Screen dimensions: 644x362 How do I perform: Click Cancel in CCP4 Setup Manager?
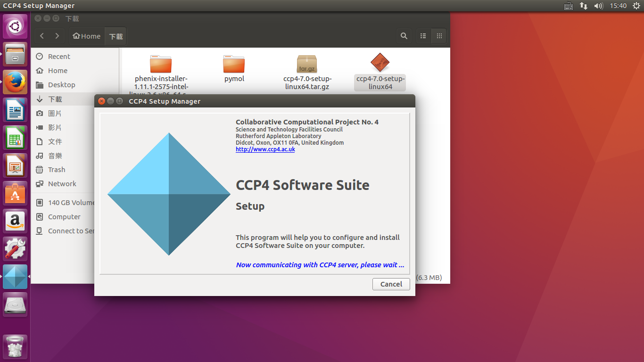point(391,284)
